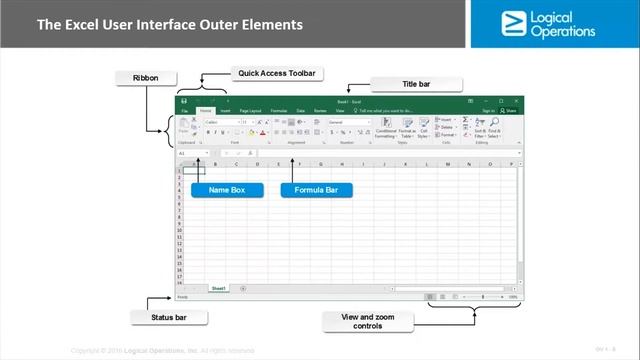640x360 pixels.
Task: Click the Cut scissors icon
Action: [194, 120]
